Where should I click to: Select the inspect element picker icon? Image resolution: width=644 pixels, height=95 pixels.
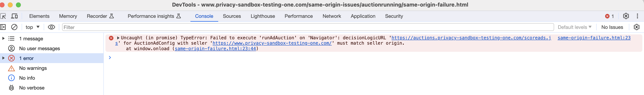point(3,16)
